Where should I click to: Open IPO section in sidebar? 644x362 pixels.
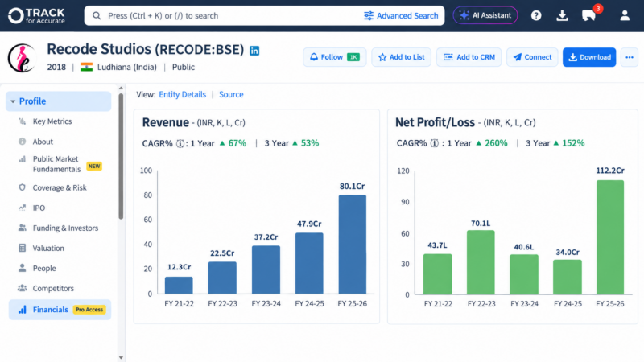(39, 208)
